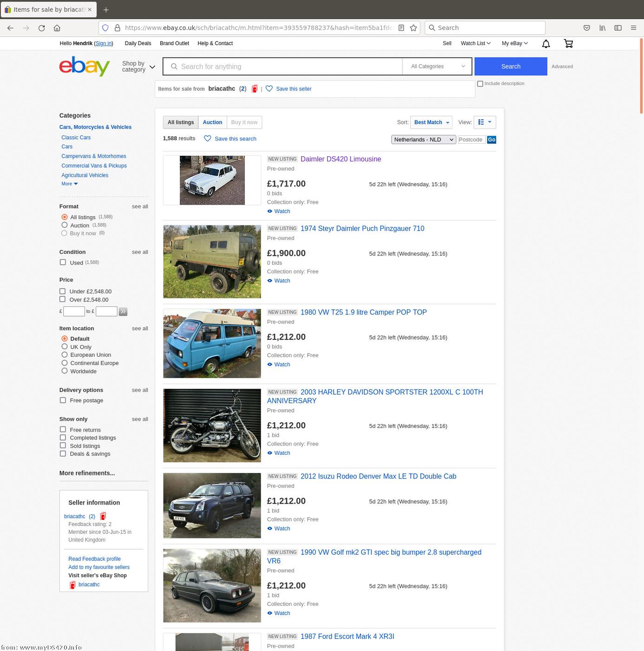Click heart icon beside Save this seller

tap(269, 89)
